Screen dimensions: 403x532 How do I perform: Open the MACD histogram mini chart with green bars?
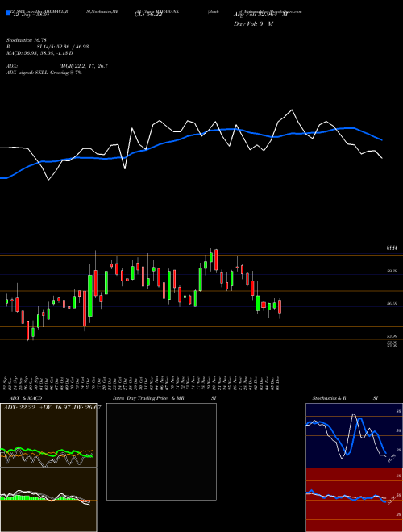point(48,500)
